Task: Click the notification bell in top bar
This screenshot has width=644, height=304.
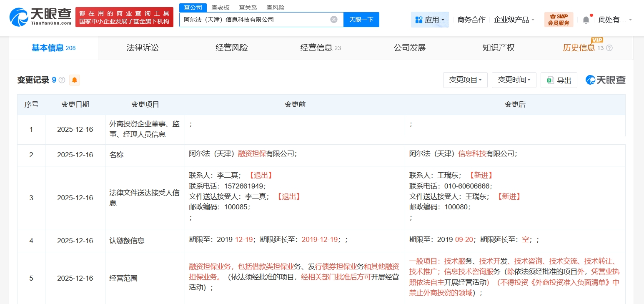Action: 586,20
